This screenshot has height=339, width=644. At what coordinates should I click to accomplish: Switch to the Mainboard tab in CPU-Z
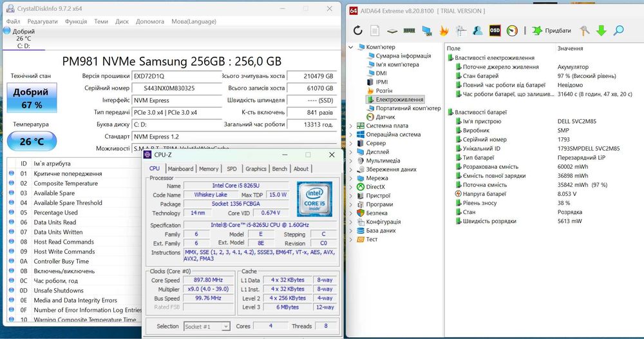pyautogui.click(x=180, y=169)
